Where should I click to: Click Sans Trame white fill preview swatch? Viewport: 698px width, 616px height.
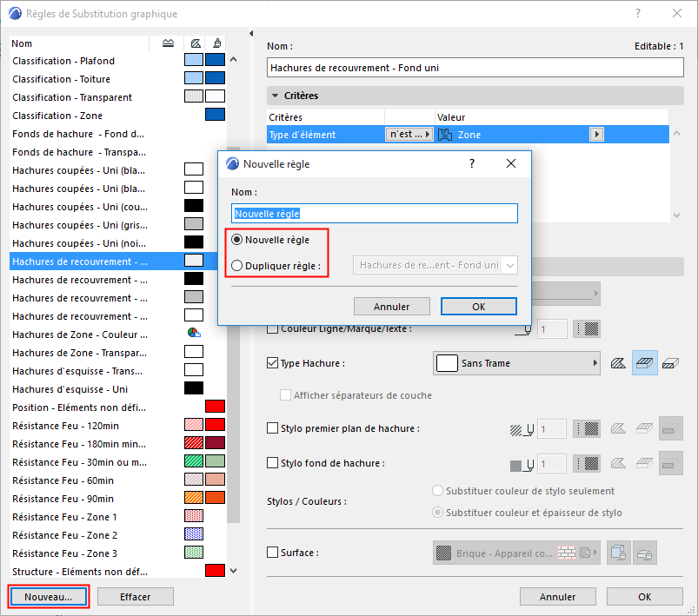click(447, 363)
